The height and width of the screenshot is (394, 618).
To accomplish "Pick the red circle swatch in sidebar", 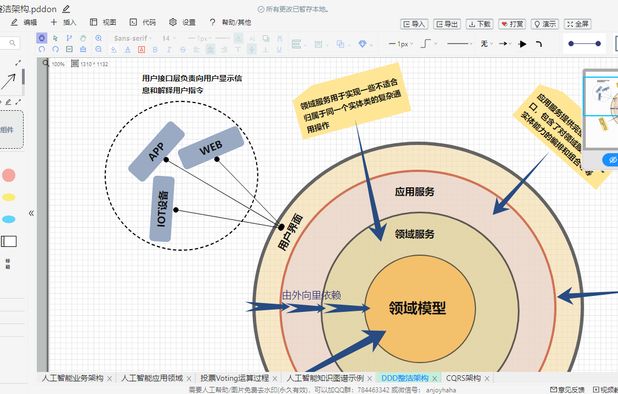I will click(x=9, y=175).
